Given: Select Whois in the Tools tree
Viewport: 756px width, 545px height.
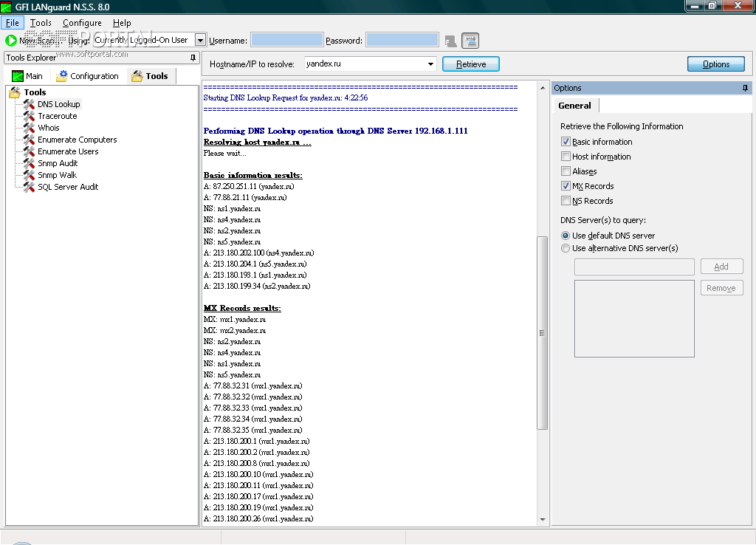Looking at the screenshot, I should pyautogui.click(x=49, y=128).
